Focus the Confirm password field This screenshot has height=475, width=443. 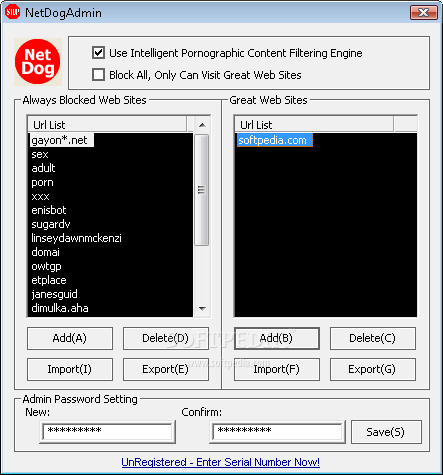coord(277,432)
